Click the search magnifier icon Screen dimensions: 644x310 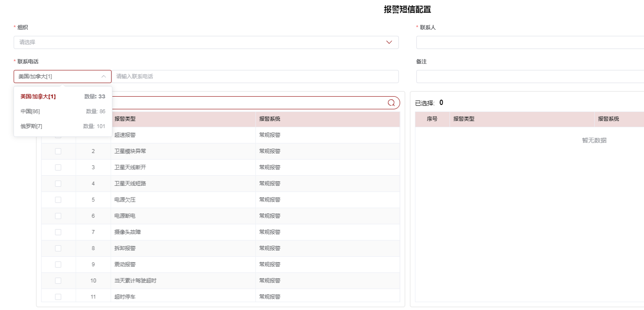click(x=391, y=103)
